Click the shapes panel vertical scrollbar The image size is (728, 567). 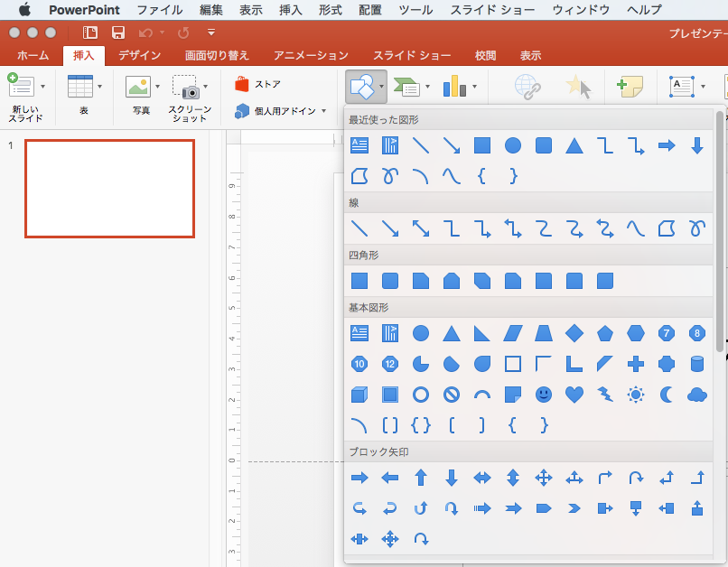pos(720,226)
